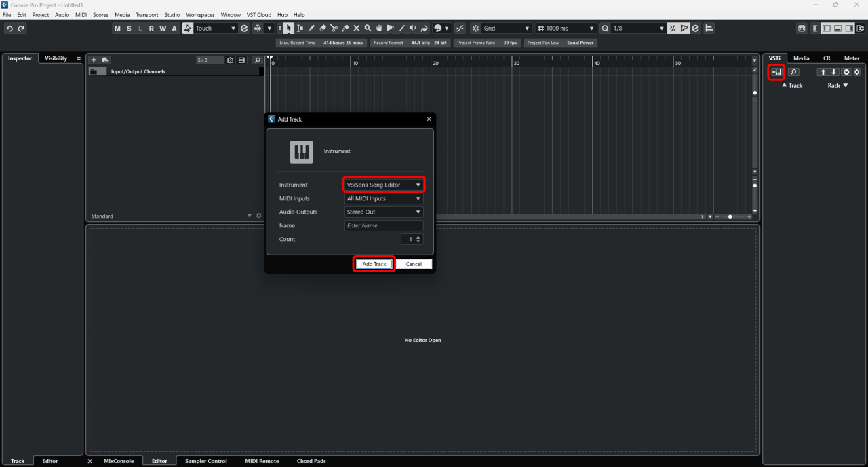Select the Glue tool
Screen dimensions: 868x467
click(345, 29)
